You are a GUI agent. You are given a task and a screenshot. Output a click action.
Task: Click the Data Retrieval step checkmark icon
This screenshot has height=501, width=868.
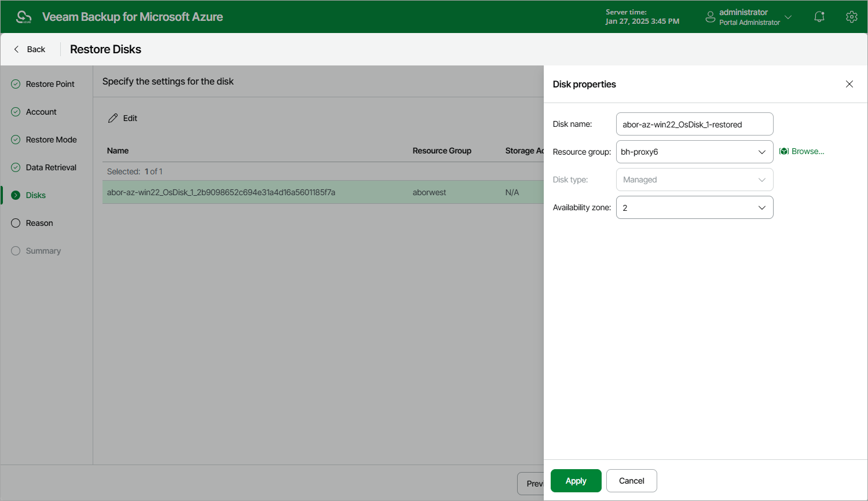(x=16, y=167)
